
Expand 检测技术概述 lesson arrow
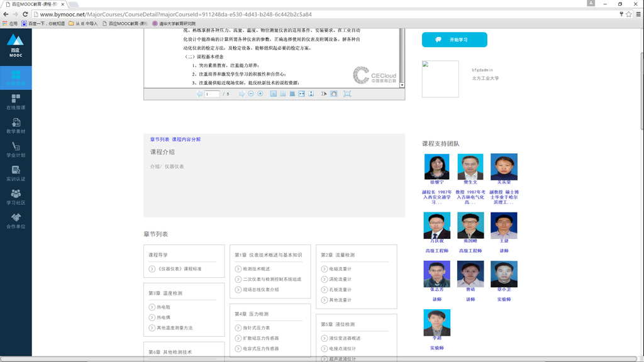(x=238, y=269)
